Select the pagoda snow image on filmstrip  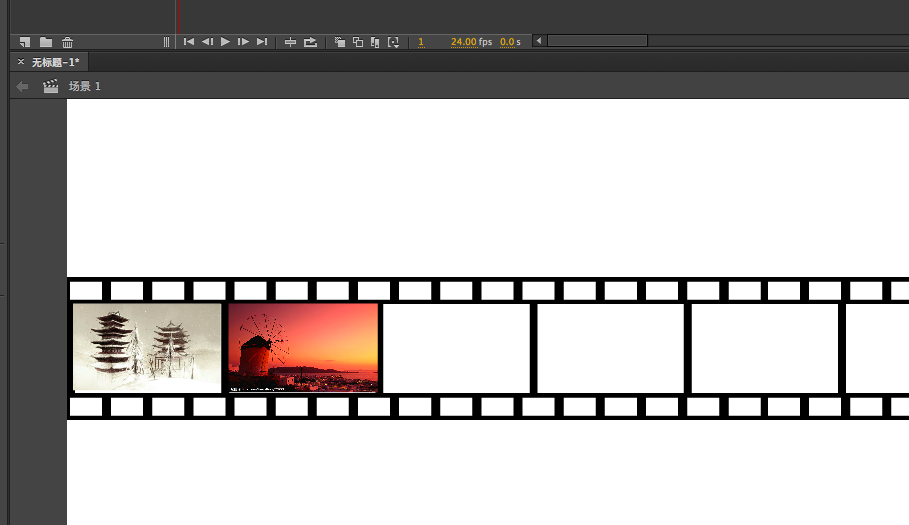tap(147, 348)
